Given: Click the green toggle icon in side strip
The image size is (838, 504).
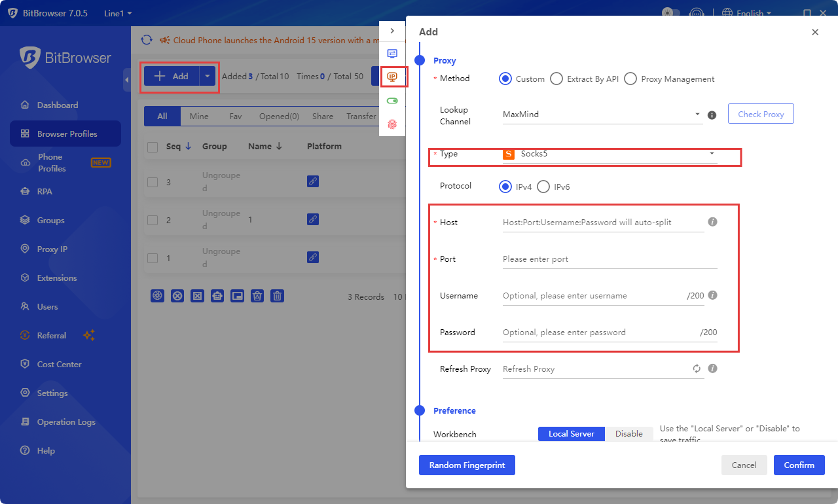Looking at the screenshot, I should pyautogui.click(x=392, y=101).
